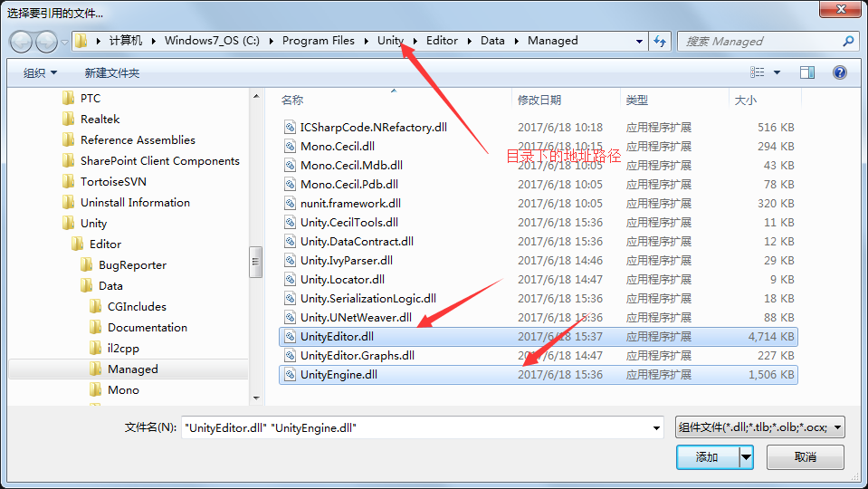Viewport: 868px width, 489px height.
Task: Select Windows7_OS (C:) breadcrumb
Action: pyautogui.click(x=212, y=41)
